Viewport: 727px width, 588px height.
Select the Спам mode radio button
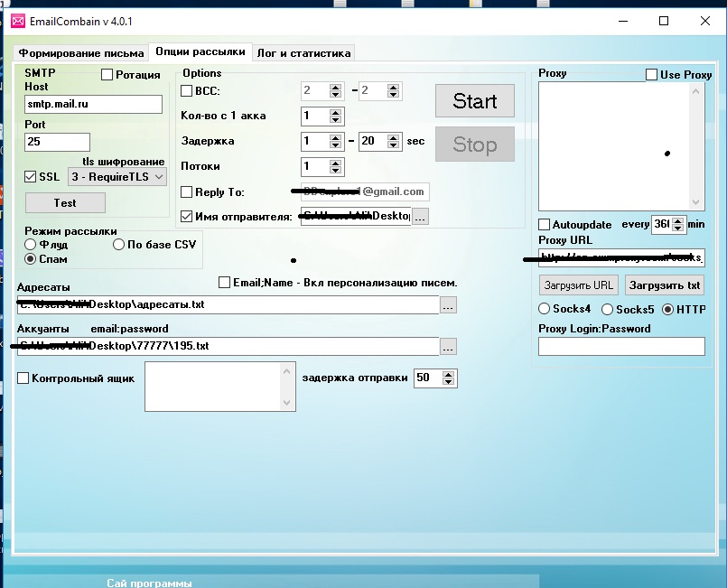click(30, 258)
